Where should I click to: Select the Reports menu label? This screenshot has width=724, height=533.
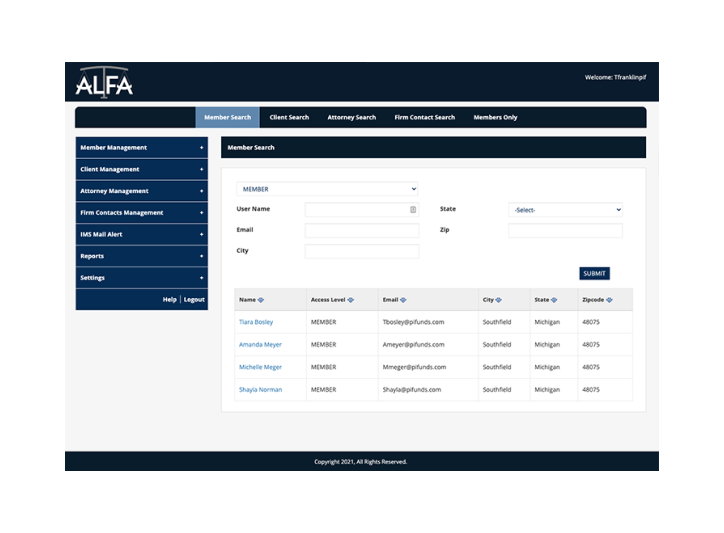pyautogui.click(x=92, y=256)
